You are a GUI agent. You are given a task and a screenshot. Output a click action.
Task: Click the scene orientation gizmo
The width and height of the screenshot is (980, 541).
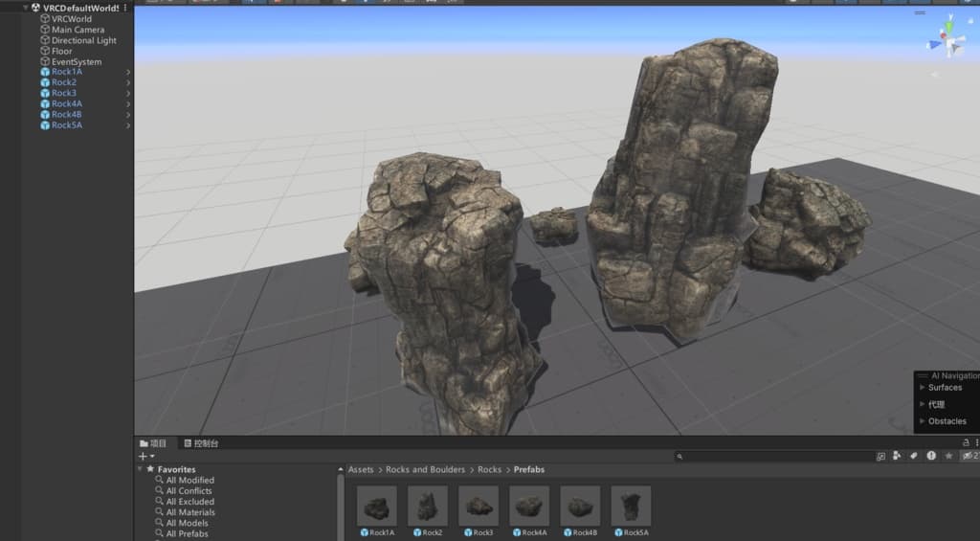click(947, 39)
